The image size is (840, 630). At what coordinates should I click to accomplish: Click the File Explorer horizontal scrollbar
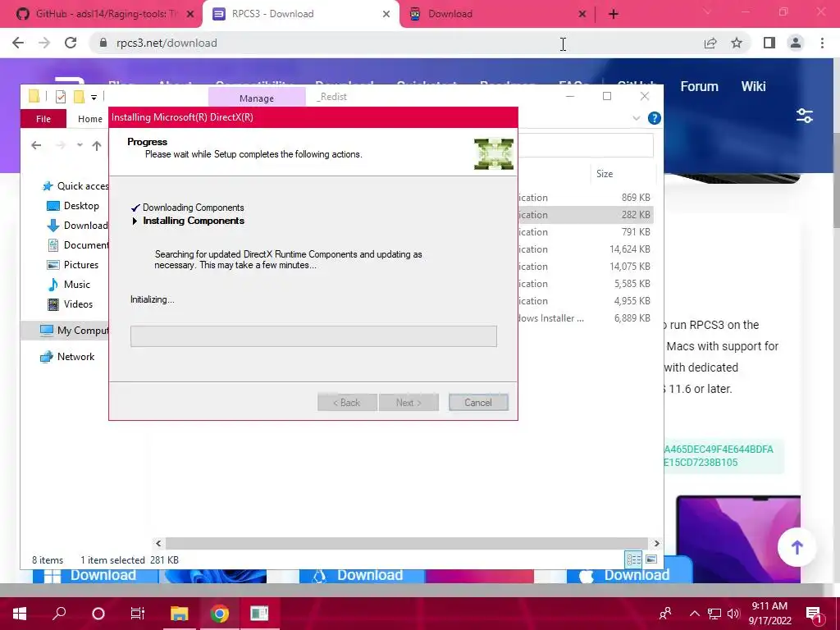(407, 543)
